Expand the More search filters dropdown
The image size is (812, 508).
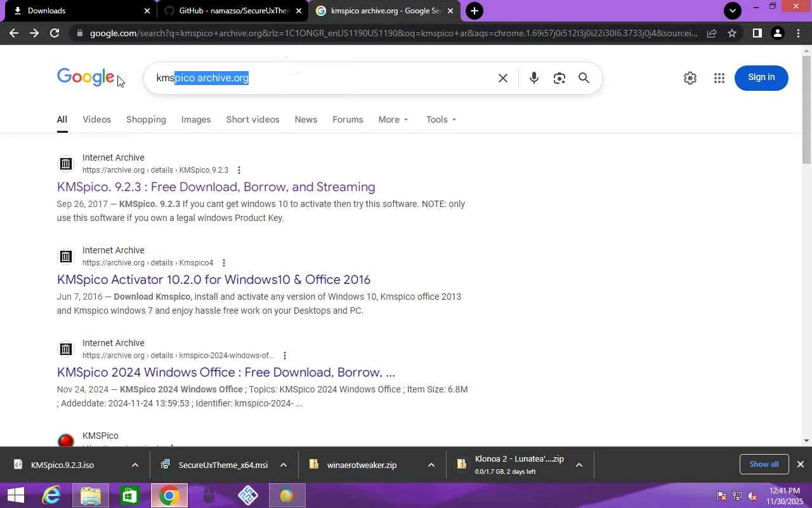(393, 119)
